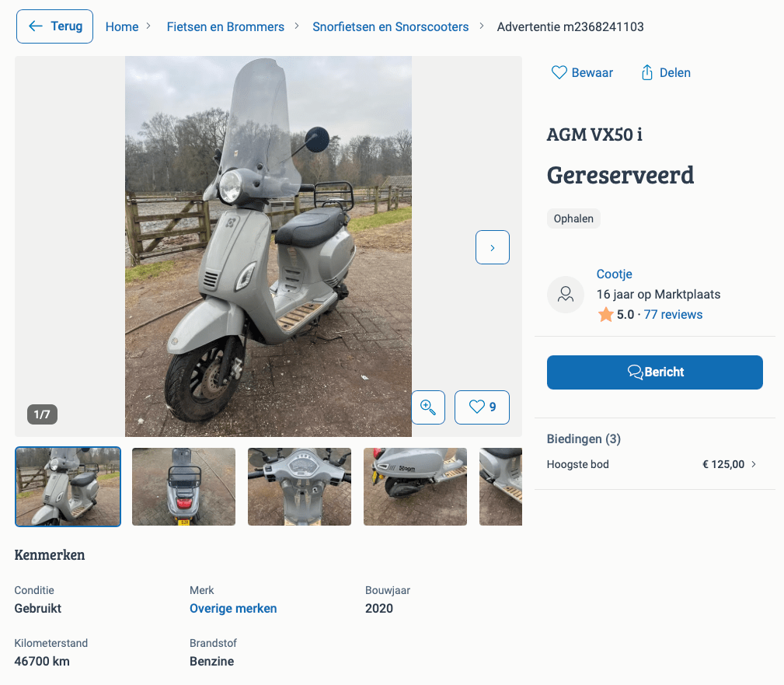Go to the next photo with the arrow
This screenshot has height=685, width=784.
pyautogui.click(x=493, y=247)
